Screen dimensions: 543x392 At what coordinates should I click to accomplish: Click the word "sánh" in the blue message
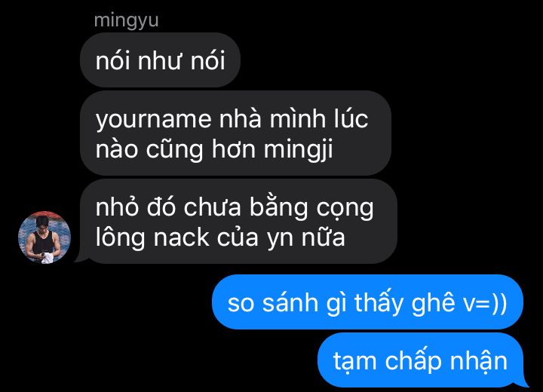click(290, 302)
